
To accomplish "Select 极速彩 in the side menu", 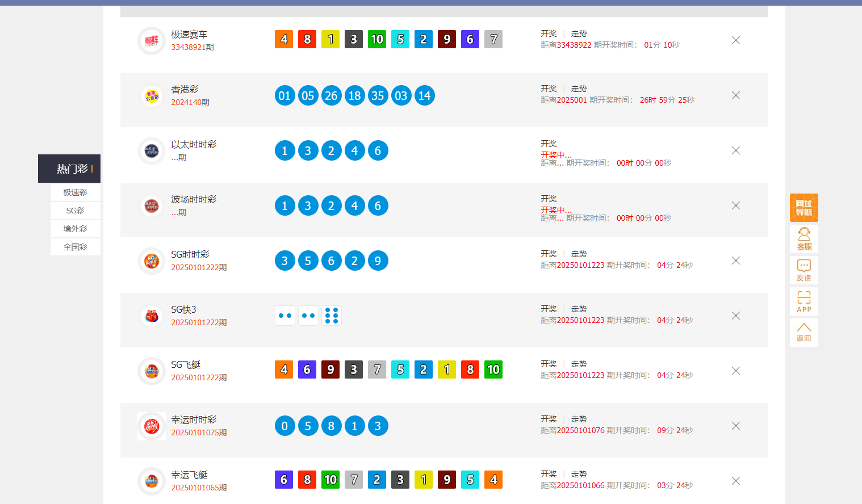I will 75,192.
